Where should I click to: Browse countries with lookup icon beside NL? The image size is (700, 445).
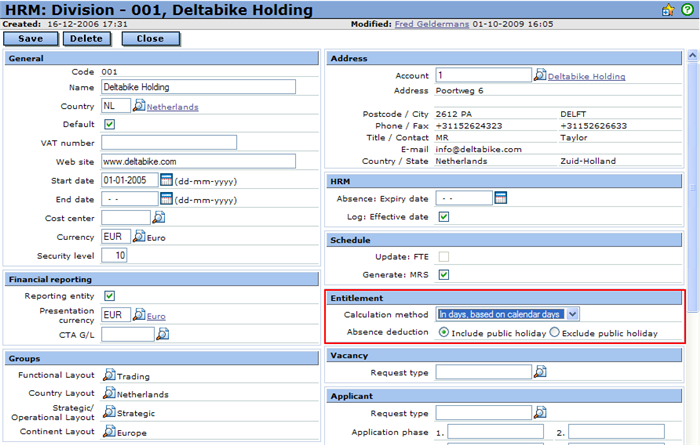(139, 105)
